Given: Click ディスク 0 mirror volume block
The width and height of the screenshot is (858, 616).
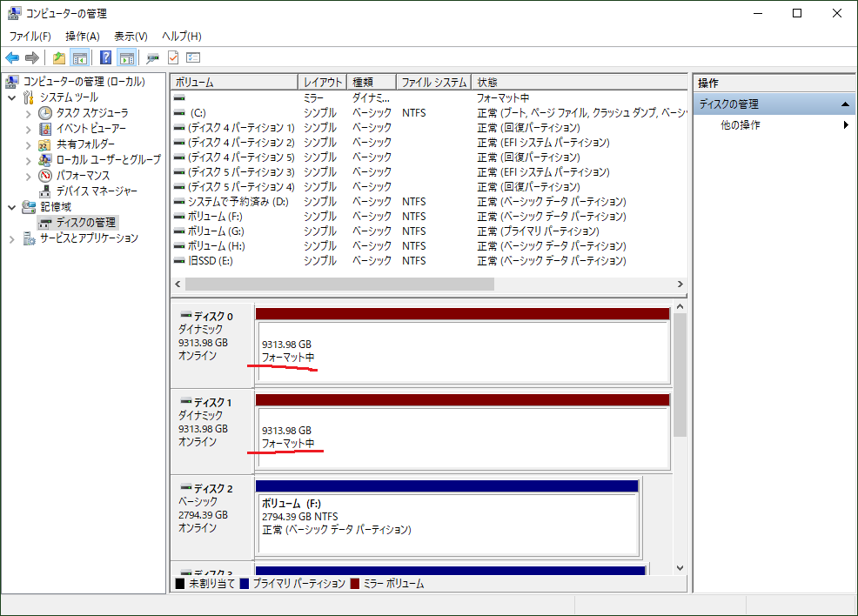Looking at the screenshot, I should point(462,345).
